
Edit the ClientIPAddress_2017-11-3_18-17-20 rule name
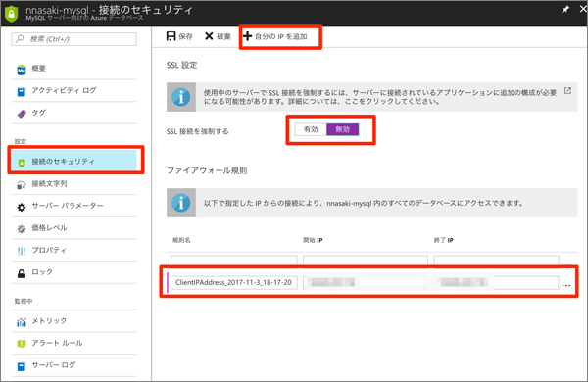click(234, 283)
